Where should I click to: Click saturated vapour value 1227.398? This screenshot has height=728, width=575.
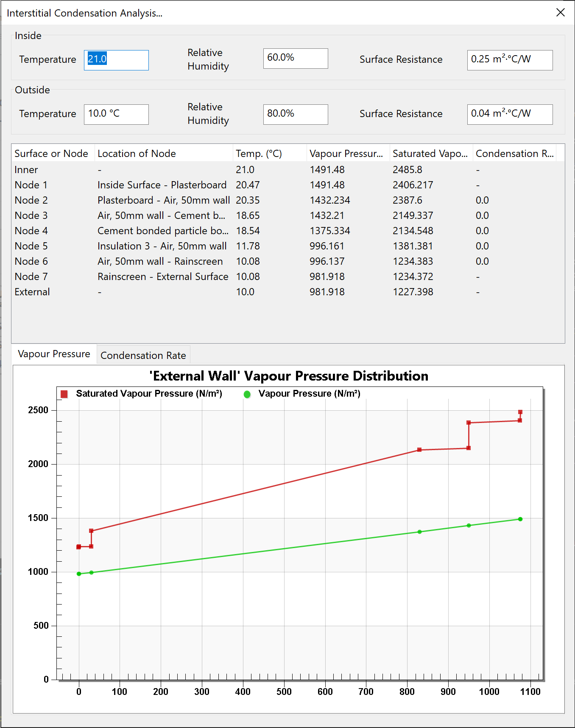click(413, 292)
